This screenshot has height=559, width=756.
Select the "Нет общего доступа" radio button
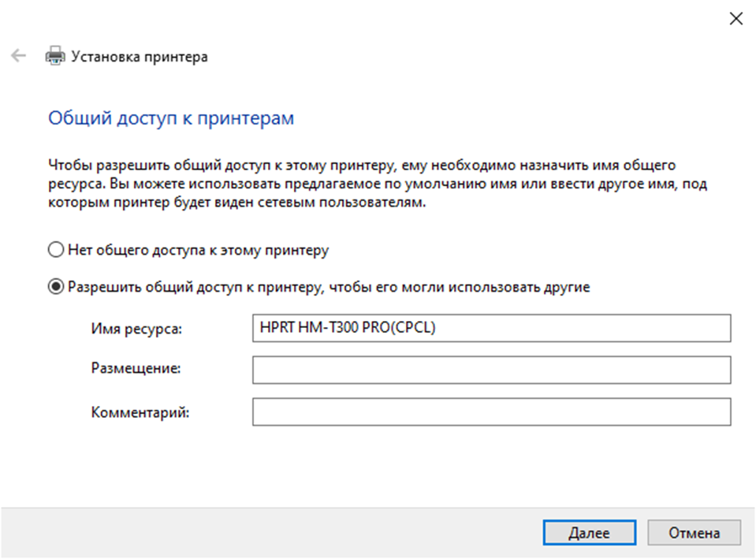(x=55, y=250)
